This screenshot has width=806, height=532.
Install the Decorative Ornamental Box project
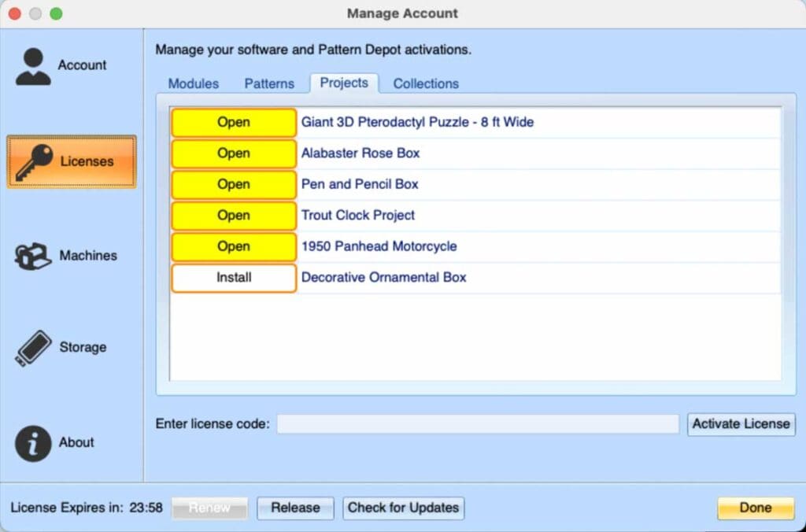point(234,278)
